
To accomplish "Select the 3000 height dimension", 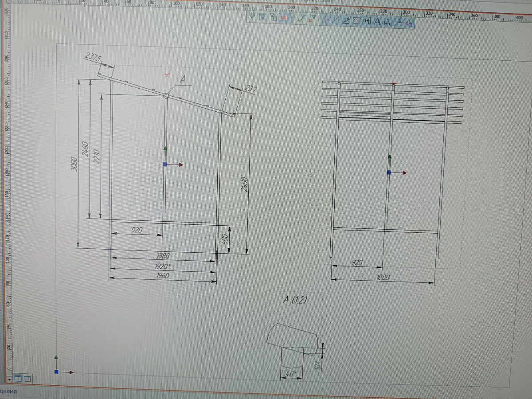I will tap(75, 164).
